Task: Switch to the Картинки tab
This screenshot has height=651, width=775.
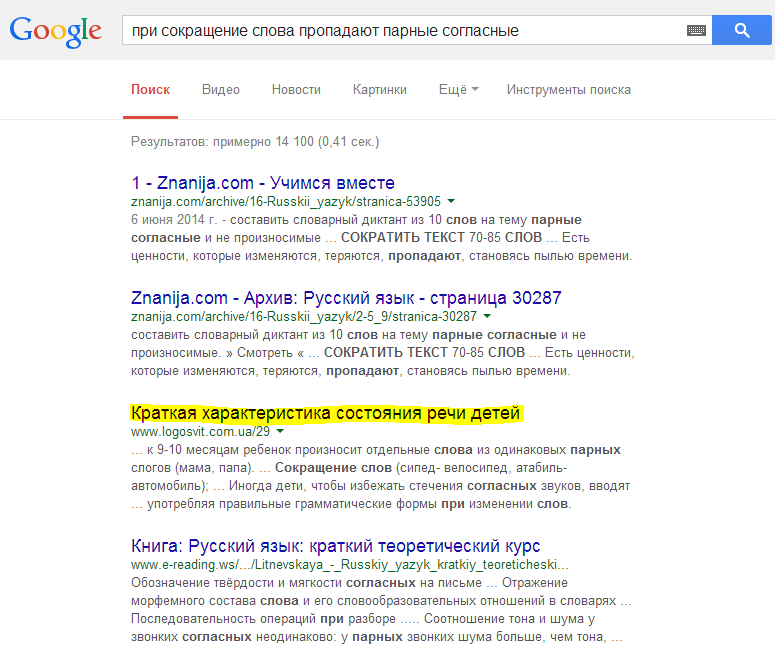Action: [380, 89]
